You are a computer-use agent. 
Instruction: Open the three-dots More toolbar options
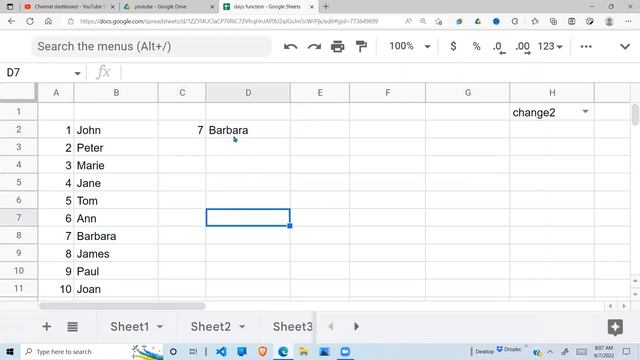586,47
